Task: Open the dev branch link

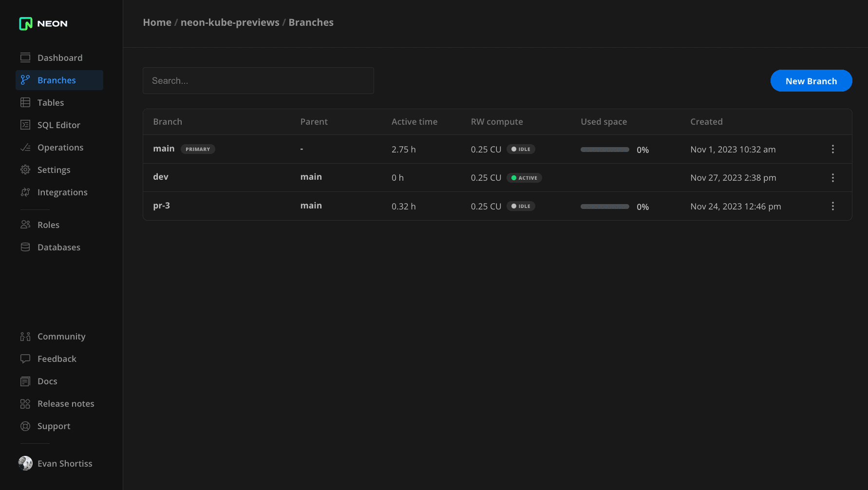Action: point(161,177)
